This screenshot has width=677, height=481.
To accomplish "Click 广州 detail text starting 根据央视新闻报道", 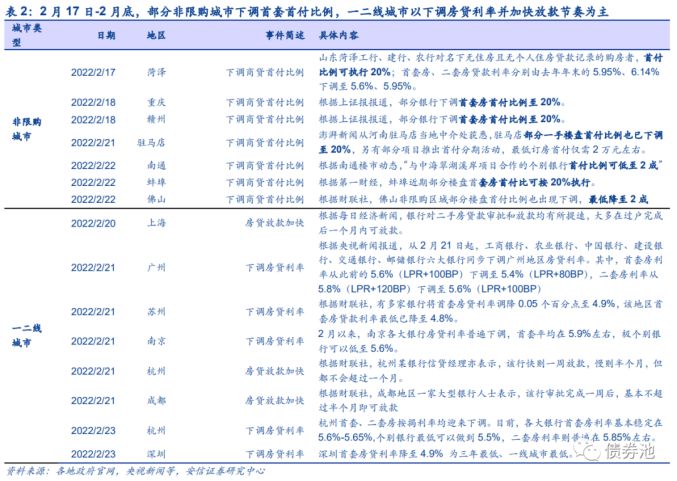I will [x=490, y=267].
